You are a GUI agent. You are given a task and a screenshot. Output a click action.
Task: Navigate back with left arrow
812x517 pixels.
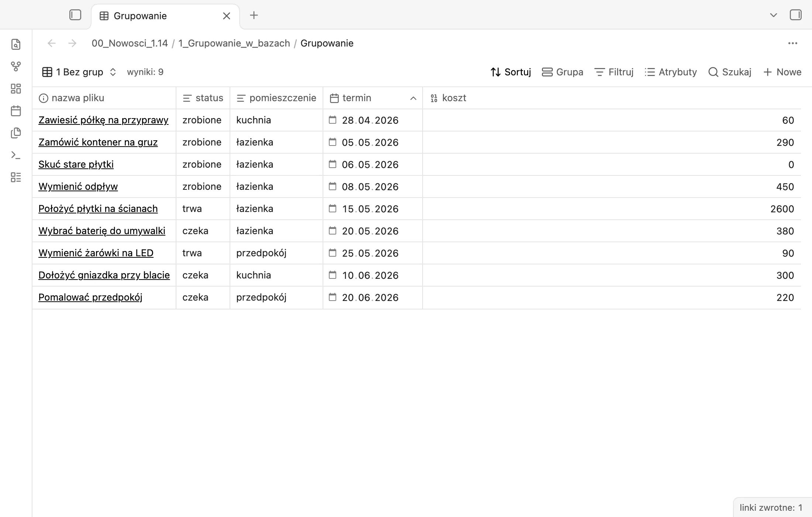pos(52,43)
